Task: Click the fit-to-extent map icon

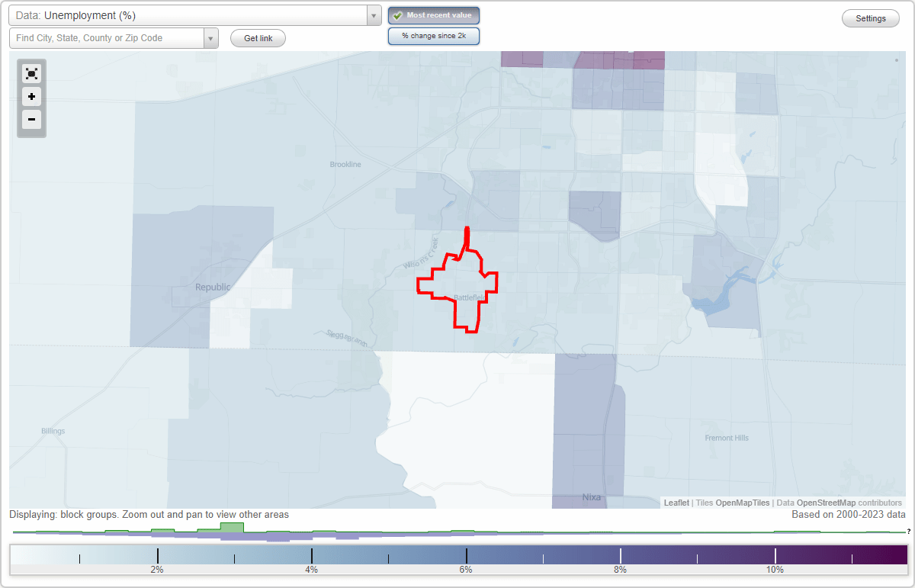Action: (x=31, y=73)
